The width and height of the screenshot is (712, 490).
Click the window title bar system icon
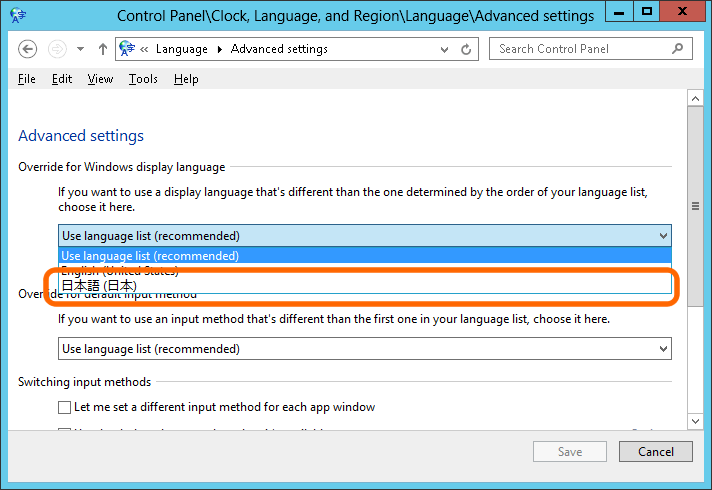[x=18, y=15]
